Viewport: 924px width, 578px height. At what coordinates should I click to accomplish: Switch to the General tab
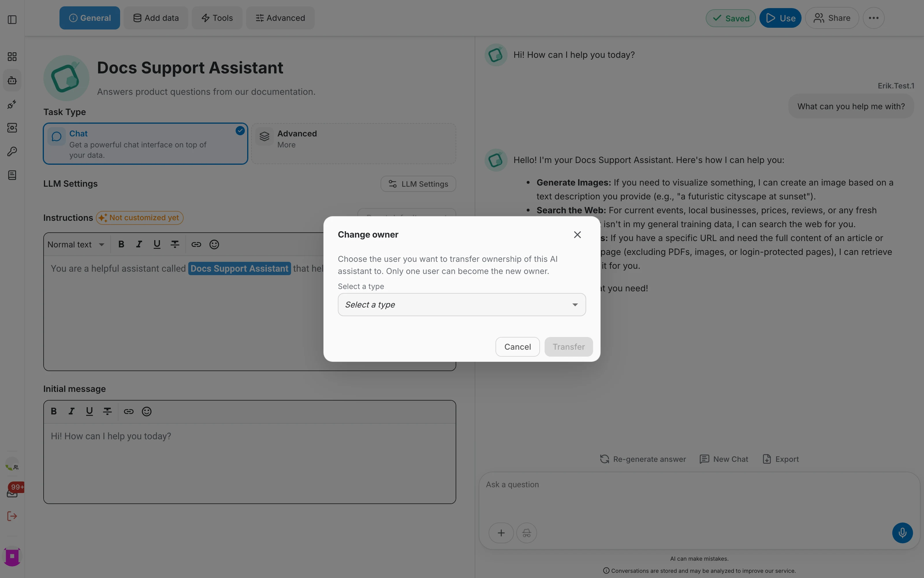point(90,18)
